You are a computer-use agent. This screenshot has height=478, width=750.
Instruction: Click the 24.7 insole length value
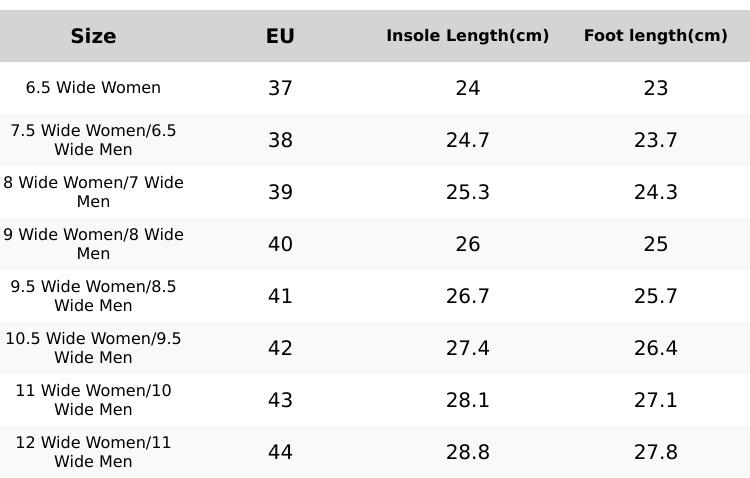coord(467,140)
